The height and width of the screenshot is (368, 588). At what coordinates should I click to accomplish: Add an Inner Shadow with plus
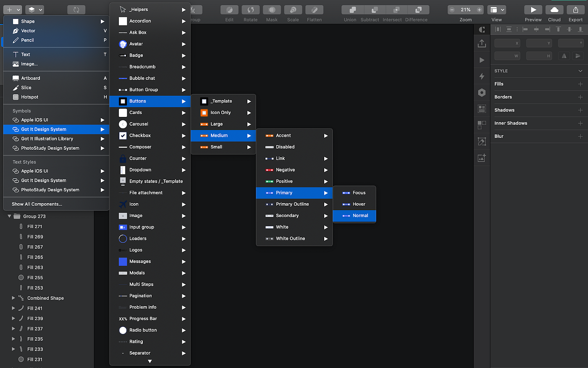[580, 123]
